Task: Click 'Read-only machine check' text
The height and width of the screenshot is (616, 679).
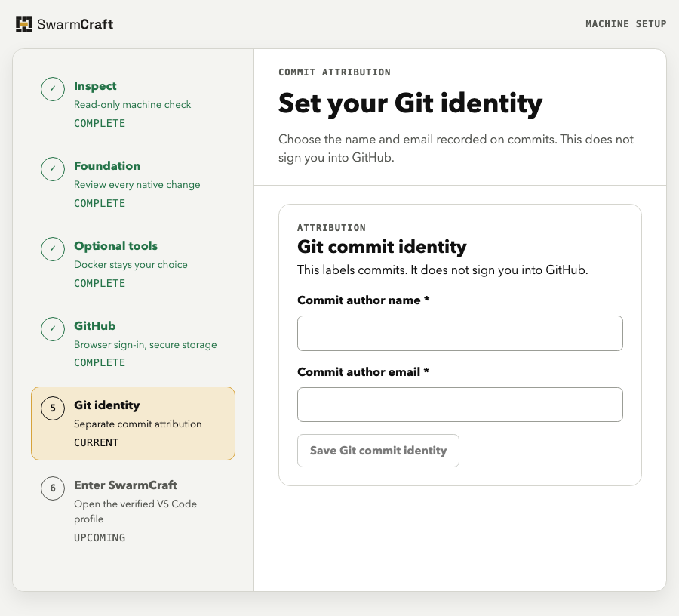Action: [x=133, y=104]
